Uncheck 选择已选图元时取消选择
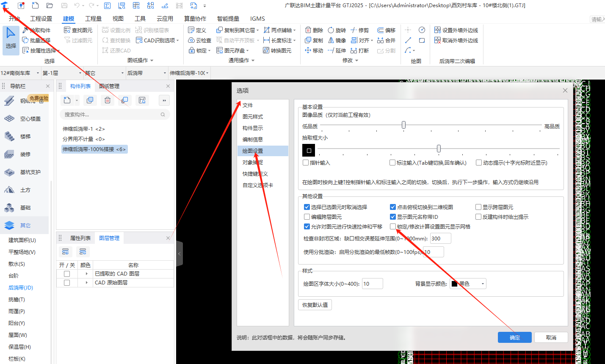Image resolution: width=605 pixels, height=364 pixels. click(x=307, y=207)
